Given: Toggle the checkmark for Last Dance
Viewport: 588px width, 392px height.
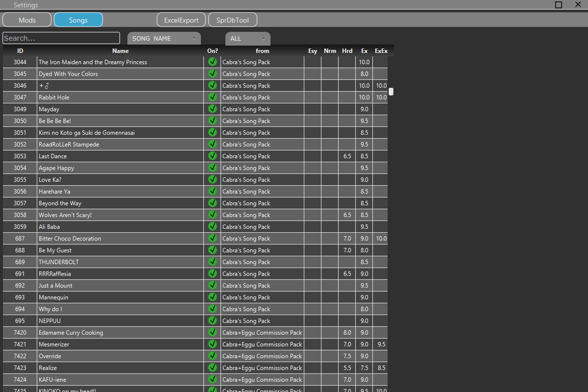Looking at the screenshot, I should pyautogui.click(x=212, y=156).
